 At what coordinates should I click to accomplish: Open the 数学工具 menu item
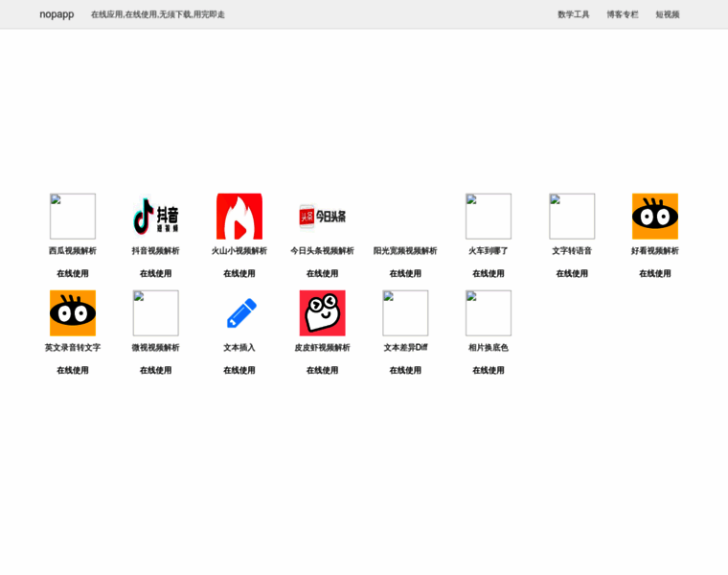574,14
